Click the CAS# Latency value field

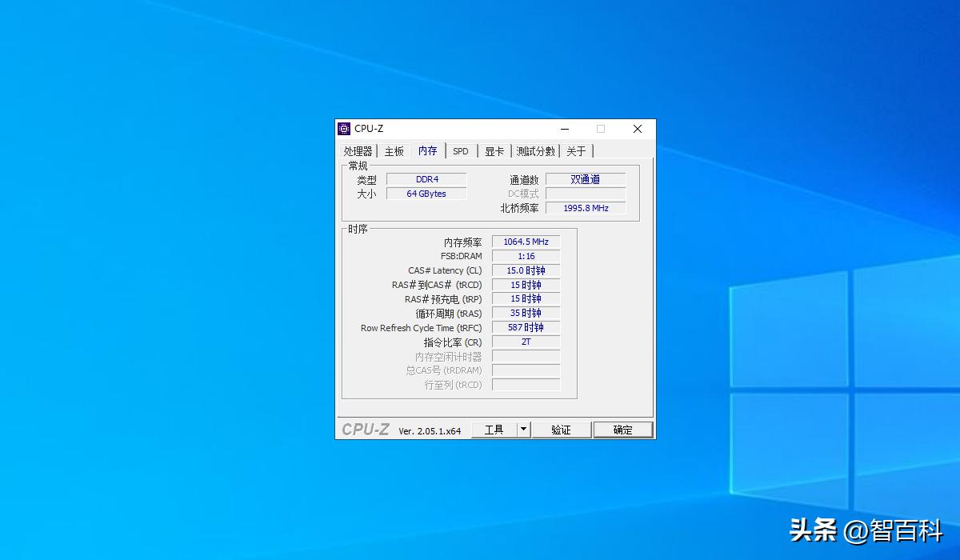click(x=525, y=270)
